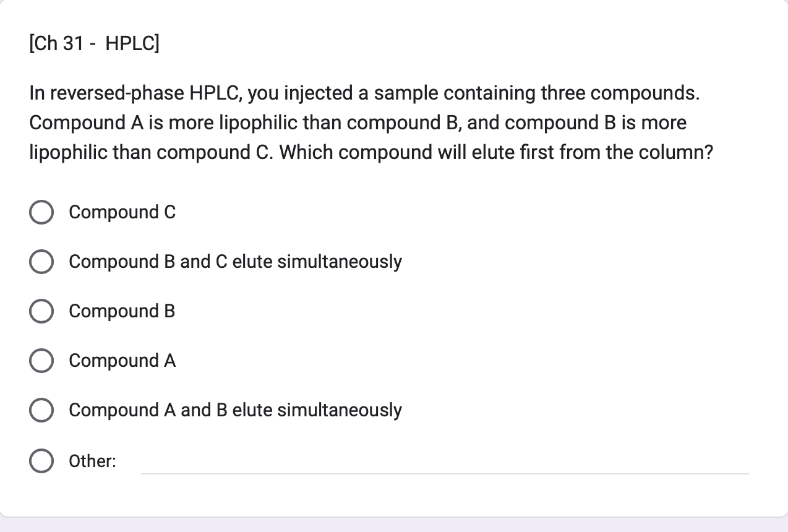Select 'Compound A and B elute simultaneously'

coord(41,410)
